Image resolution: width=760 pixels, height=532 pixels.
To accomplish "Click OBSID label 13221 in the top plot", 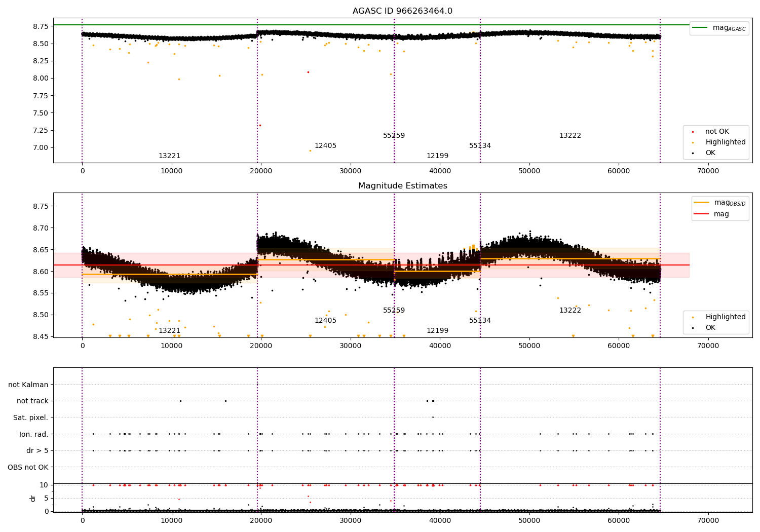I will [169, 156].
